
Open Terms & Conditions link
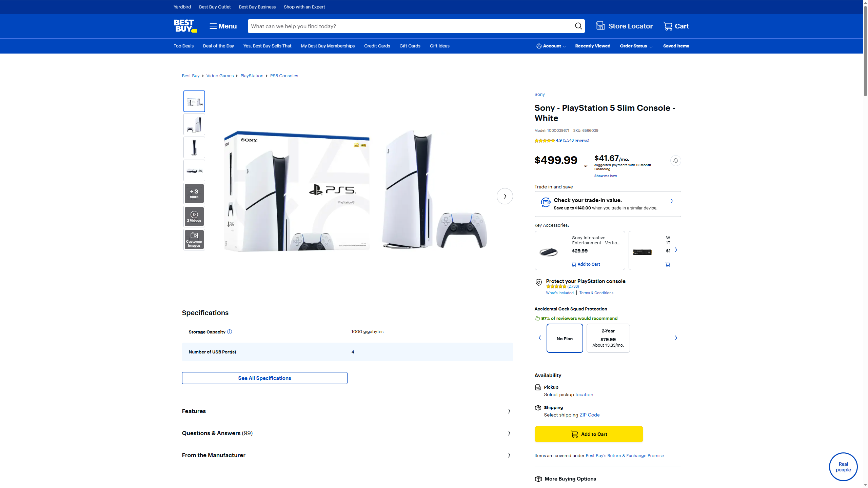(x=596, y=293)
